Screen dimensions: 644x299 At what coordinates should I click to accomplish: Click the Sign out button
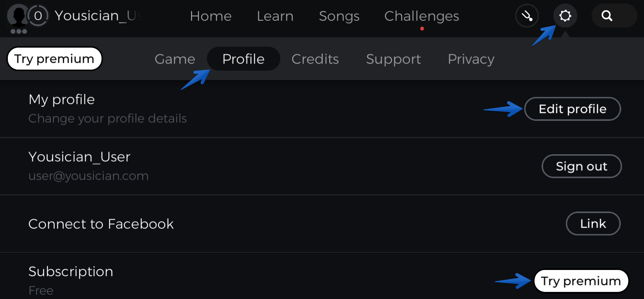(582, 166)
